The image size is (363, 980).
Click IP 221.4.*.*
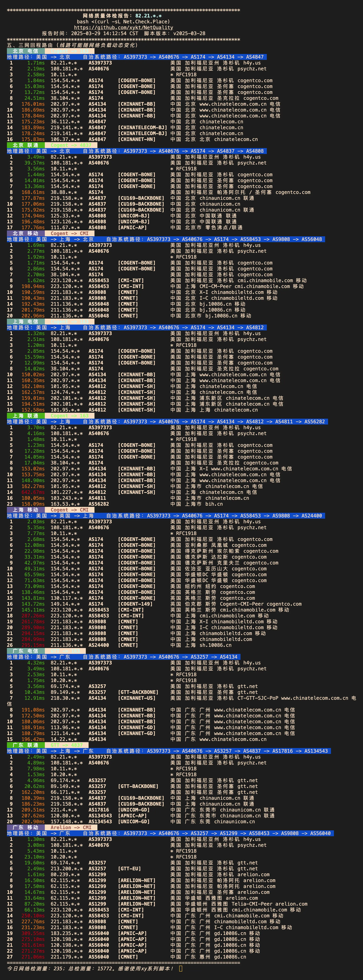click(63, 810)
